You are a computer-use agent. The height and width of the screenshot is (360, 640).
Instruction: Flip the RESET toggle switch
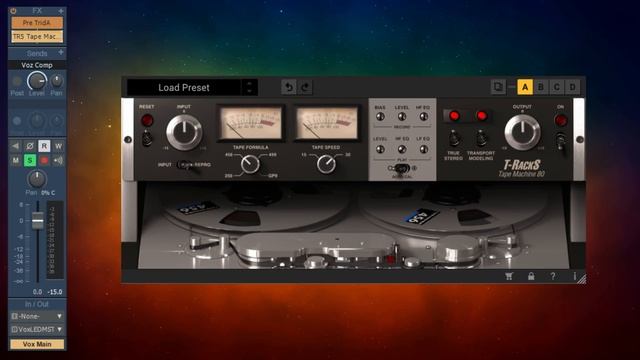[147, 138]
